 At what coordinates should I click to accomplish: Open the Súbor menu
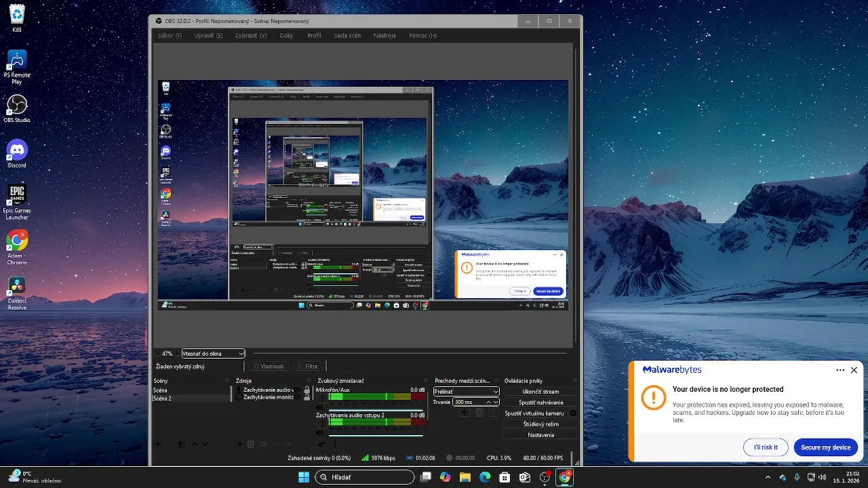click(170, 35)
